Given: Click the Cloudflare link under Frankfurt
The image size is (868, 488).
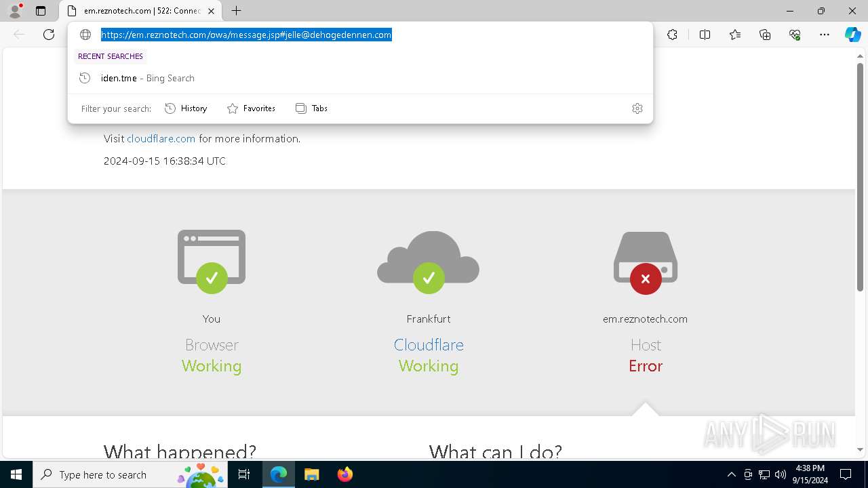Looking at the screenshot, I should click(429, 344).
